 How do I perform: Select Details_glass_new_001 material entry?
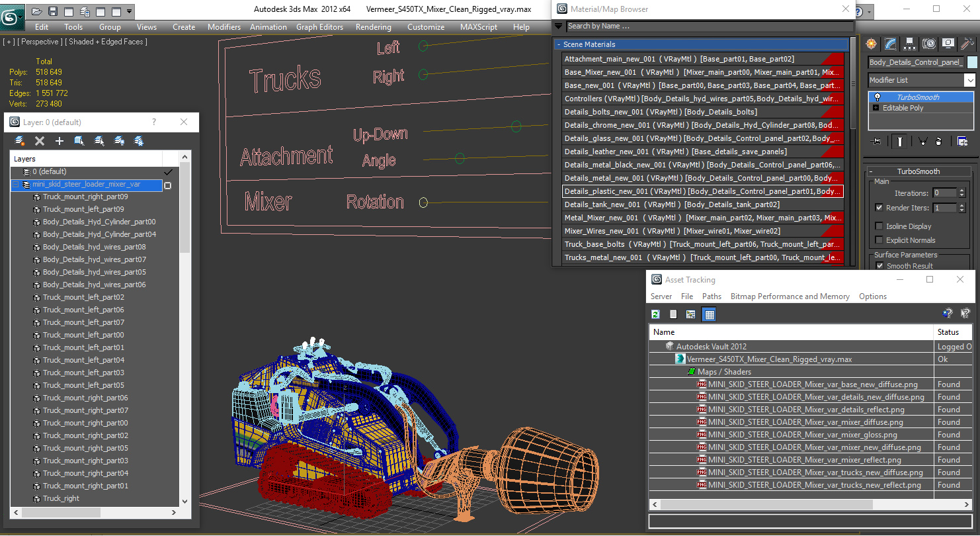[x=702, y=138]
